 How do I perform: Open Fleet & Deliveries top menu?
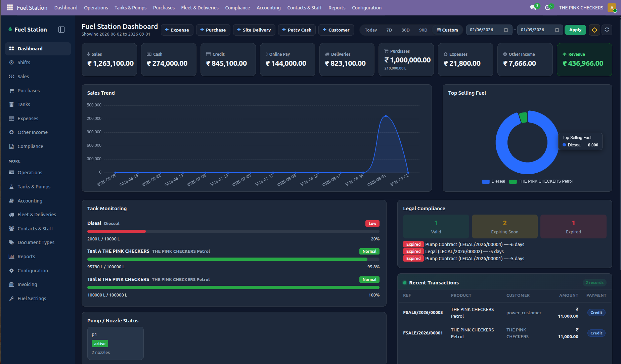point(200,8)
